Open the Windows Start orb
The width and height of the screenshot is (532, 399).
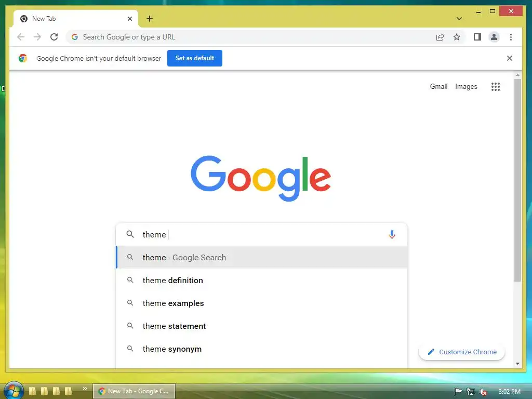point(13,391)
